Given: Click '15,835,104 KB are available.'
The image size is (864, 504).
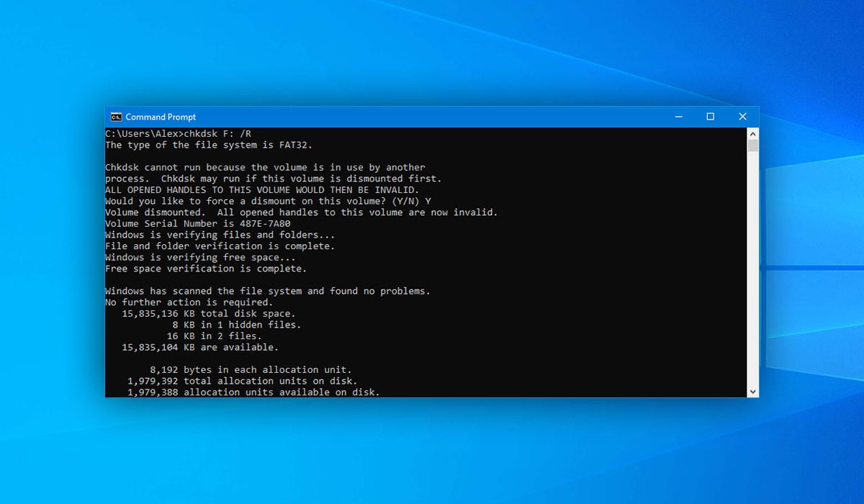Looking at the screenshot, I should (x=200, y=347).
